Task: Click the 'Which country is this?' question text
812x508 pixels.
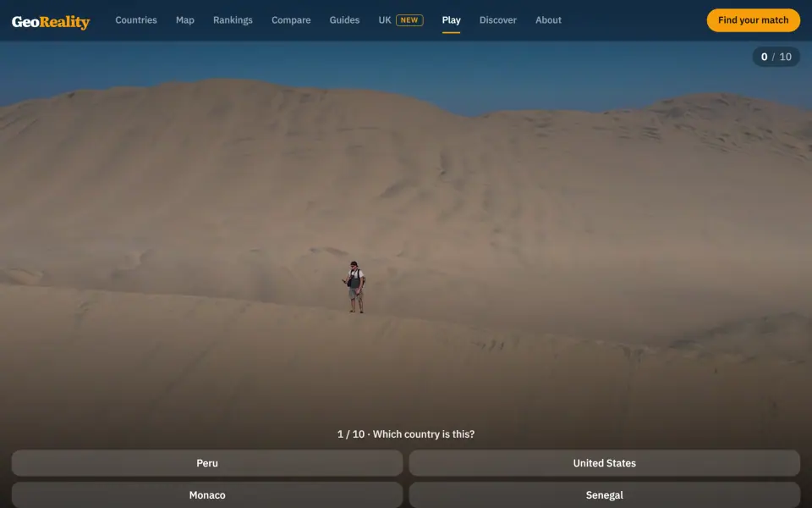Action: coord(424,434)
